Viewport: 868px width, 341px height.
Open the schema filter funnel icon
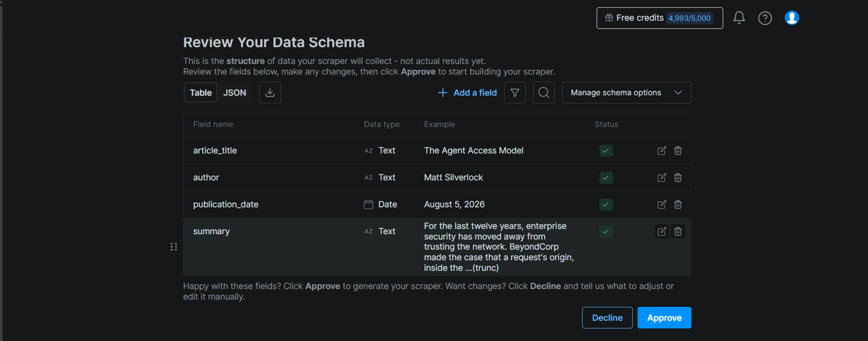pyautogui.click(x=515, y=92)
